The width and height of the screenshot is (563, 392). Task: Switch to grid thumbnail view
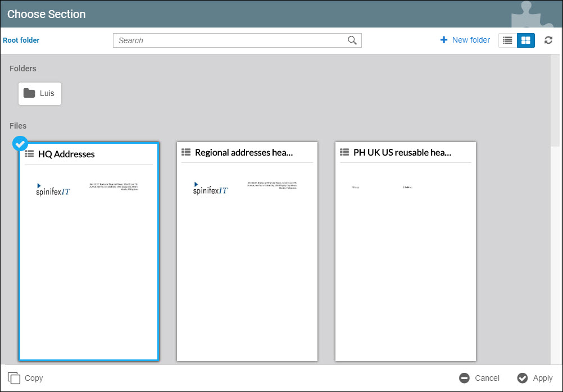(x=526, y=40)
